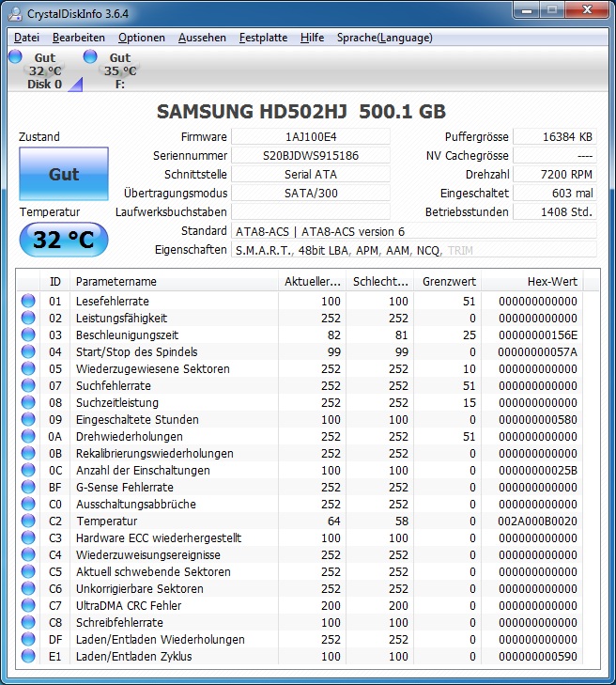Viewport: 616px width, 685px height.
Task: Click the status orb for Eingeschaltete Stunden
Action: pyautogui.click(x=28, y=419)
